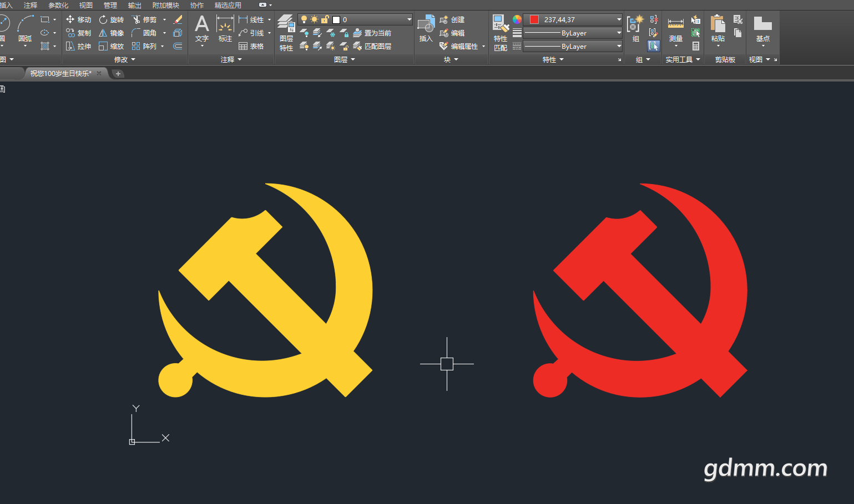The height and width of the screenshot is (504, 854).
Task: Click the Dimension (标注) tool
Action: point(225,30)
